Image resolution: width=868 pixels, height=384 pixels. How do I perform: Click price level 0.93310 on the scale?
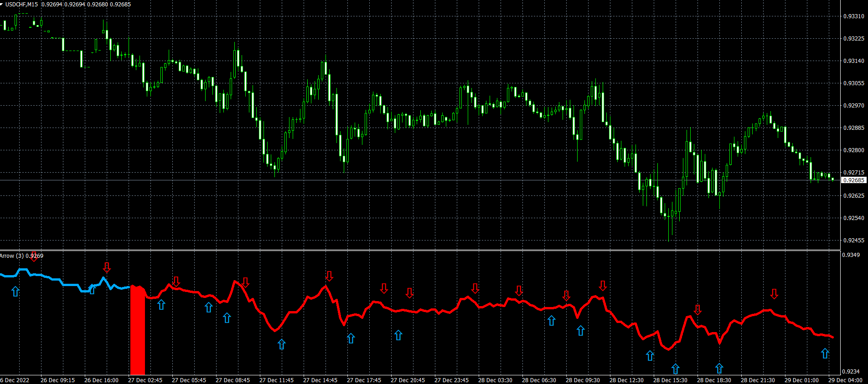click(853, 16)
